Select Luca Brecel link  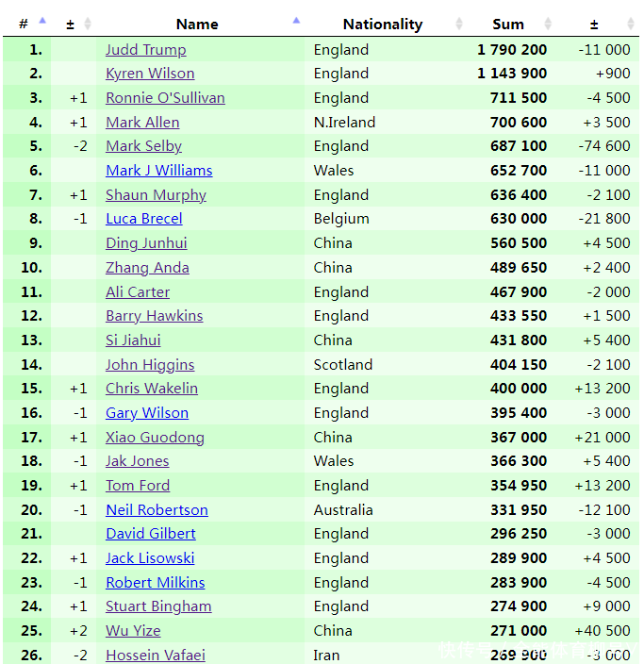pyautogui.click(x=143, y=219)
